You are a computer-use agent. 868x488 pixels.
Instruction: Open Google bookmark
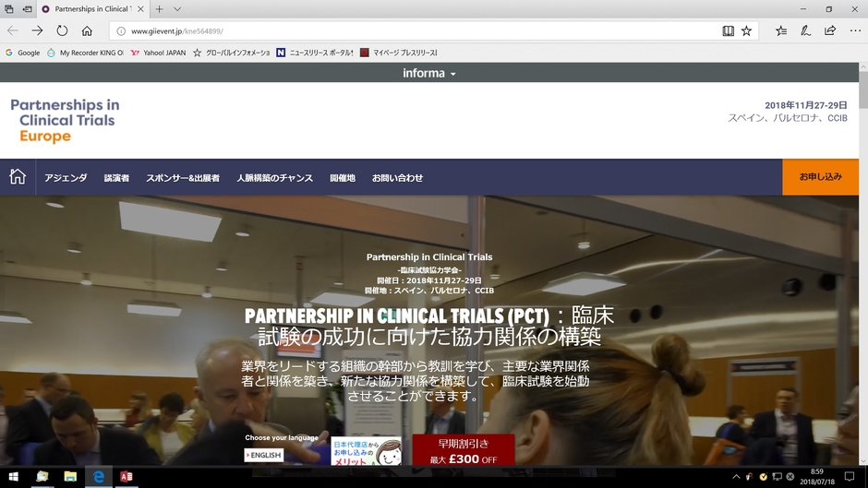click(23, 53)
